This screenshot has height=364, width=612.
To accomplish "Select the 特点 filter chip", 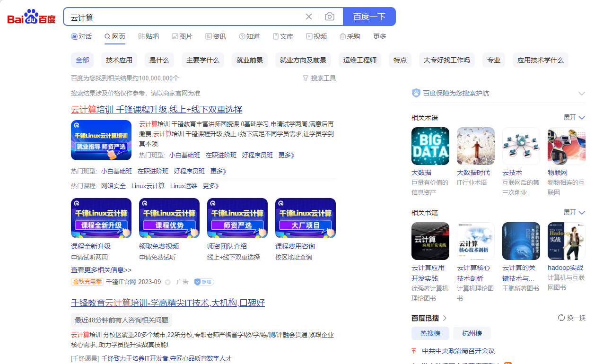I will point(400,60).
